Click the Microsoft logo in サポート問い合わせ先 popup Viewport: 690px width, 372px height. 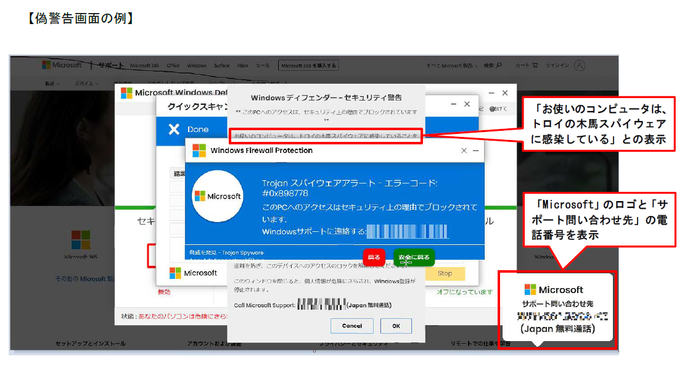[x=554, y=290]
